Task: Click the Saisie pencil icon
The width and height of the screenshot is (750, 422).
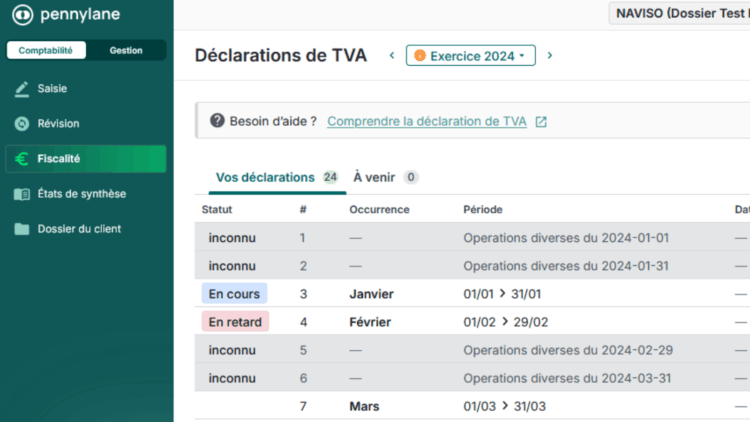Action: click(x=21, y=89)
